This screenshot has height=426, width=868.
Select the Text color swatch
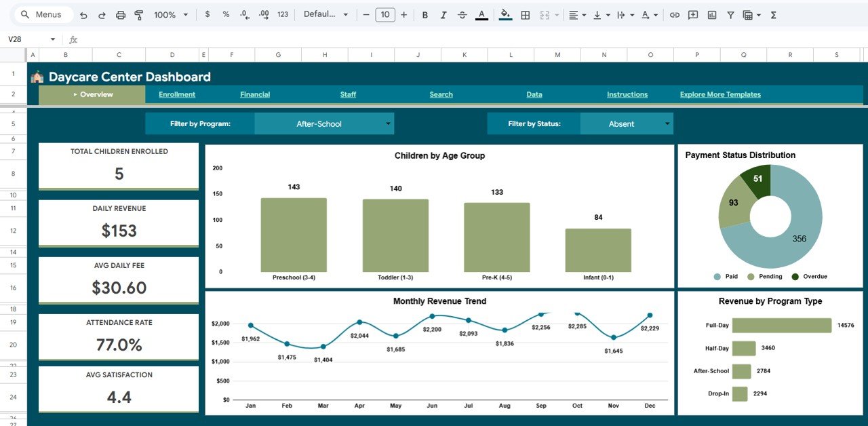482,14
